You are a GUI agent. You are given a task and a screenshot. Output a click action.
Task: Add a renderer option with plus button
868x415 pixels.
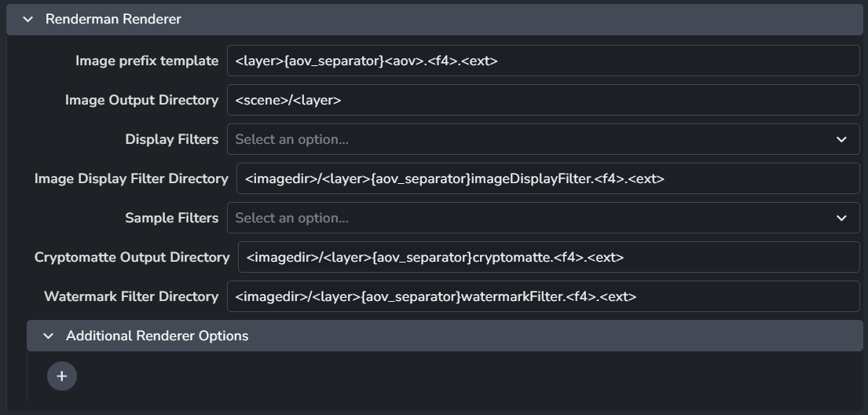(x=62, y=376)
